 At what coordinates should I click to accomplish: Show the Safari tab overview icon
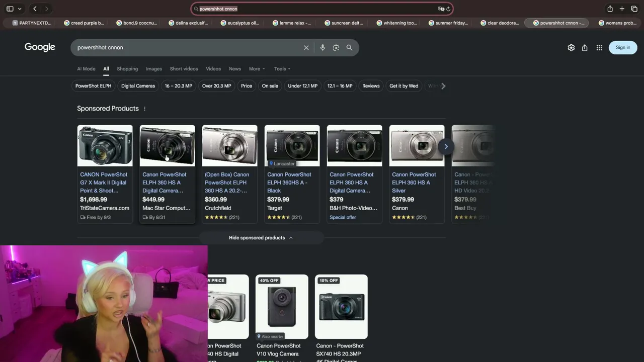[634, 9]
